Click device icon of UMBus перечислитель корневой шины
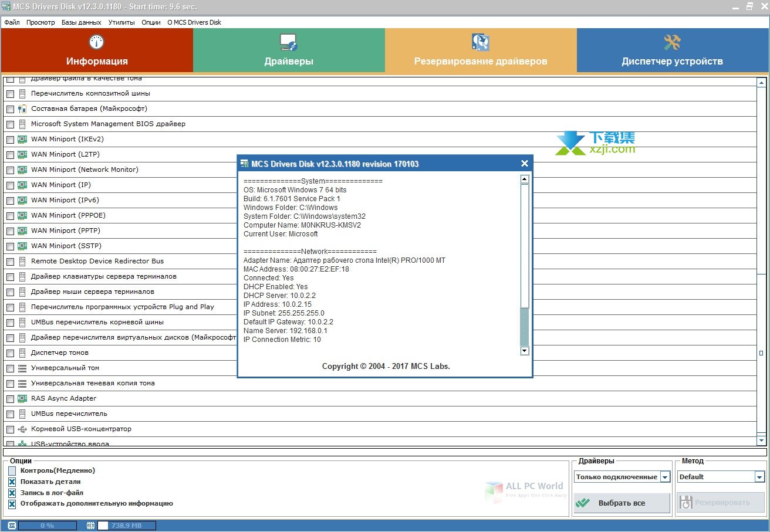Screen dimensions: 770x532 (x=22, y=322)
